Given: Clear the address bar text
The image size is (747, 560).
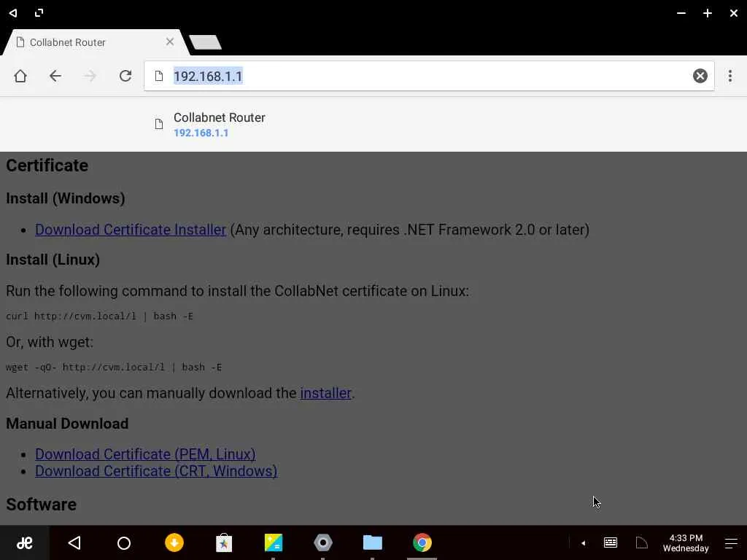Looking at the screenshot, I should pos(700,76).
